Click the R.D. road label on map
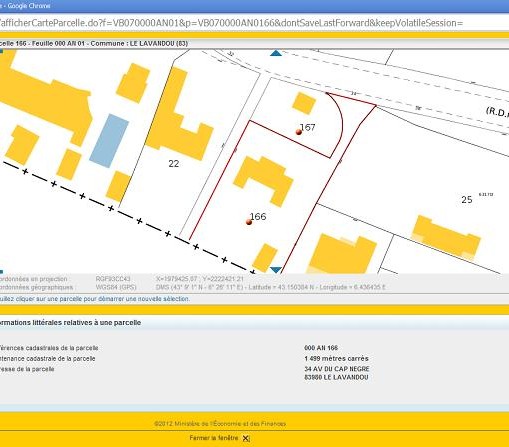The width and height of the screenshot is (509, 447). 497,112
